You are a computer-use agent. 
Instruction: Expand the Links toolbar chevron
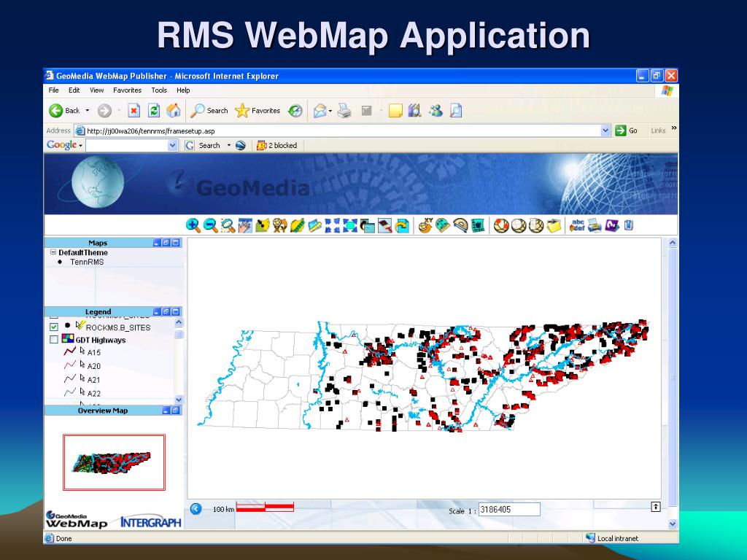673,128
